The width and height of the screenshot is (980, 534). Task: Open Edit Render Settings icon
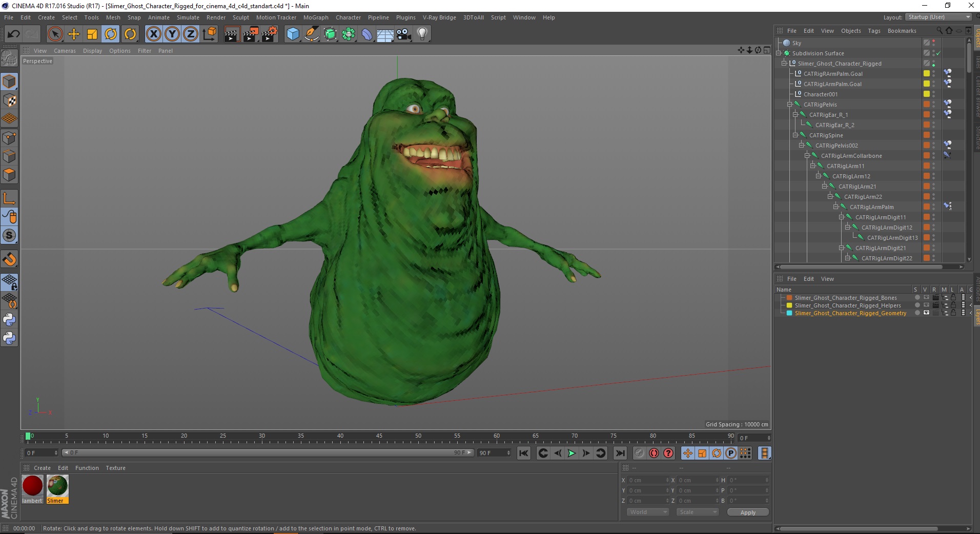tap(269, 34)
